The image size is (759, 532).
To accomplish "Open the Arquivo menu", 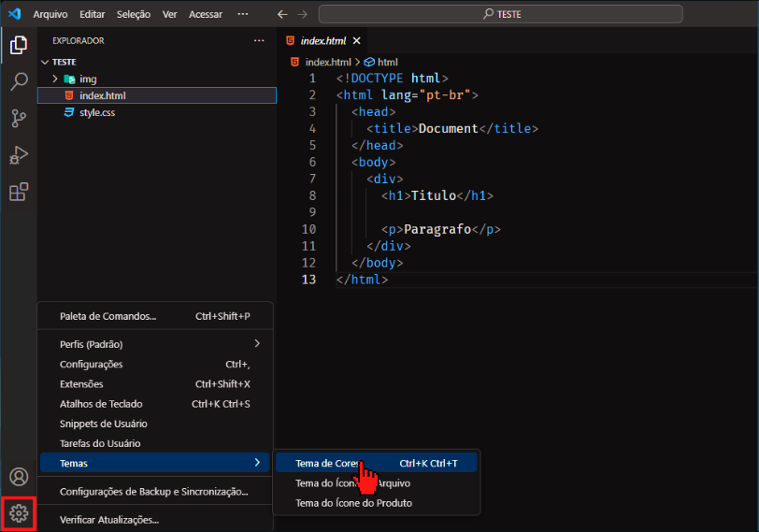I will click(x=50, y=14).
